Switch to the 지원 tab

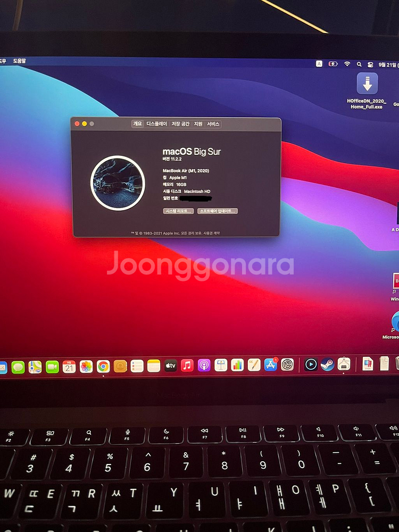(198, 124)
